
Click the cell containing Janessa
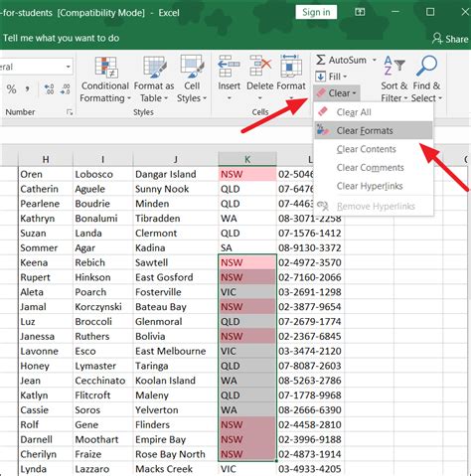point(46,336)
